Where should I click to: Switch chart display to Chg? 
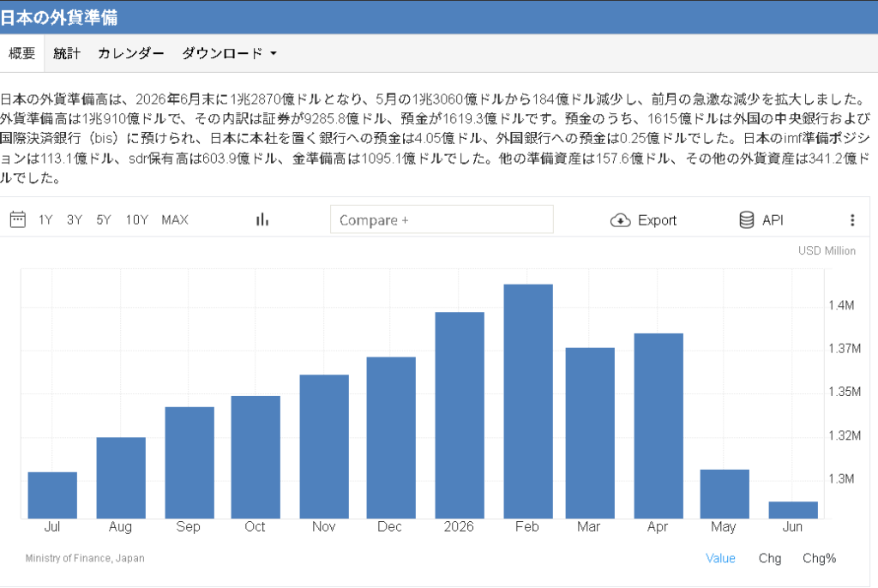pyautogui.click(x=770, y=558)
